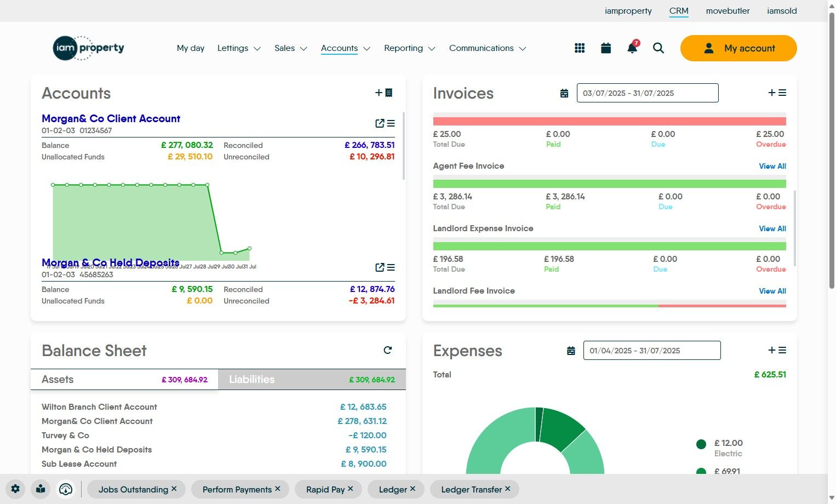
Task: View all Landlord Fee Invoices
Action: 772,291
